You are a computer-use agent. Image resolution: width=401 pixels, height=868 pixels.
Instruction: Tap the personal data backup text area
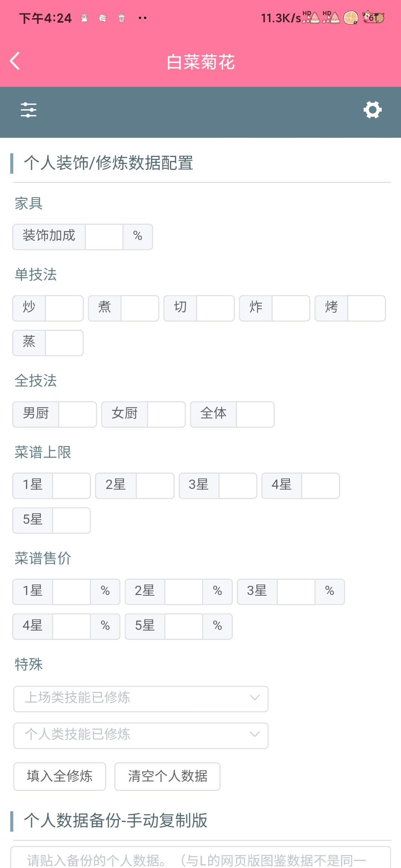(x=200, y=859)
